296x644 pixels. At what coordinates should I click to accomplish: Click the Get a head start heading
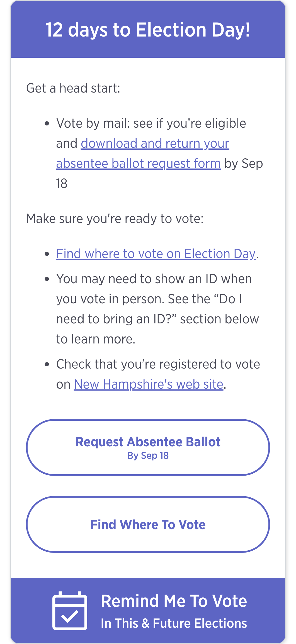(73, 88)
